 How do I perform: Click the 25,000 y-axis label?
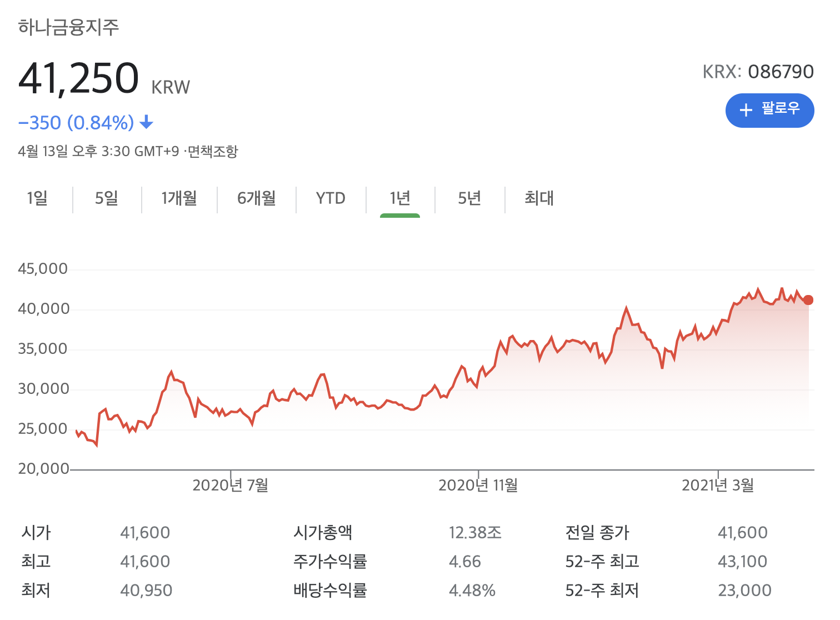(x=43, y=429)
